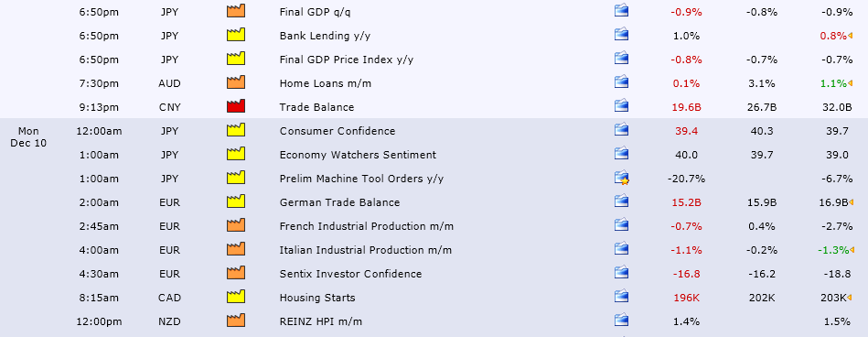
Task: Click revision marker next to Home Loans 1.1%
Action: (x=850, y=83)
